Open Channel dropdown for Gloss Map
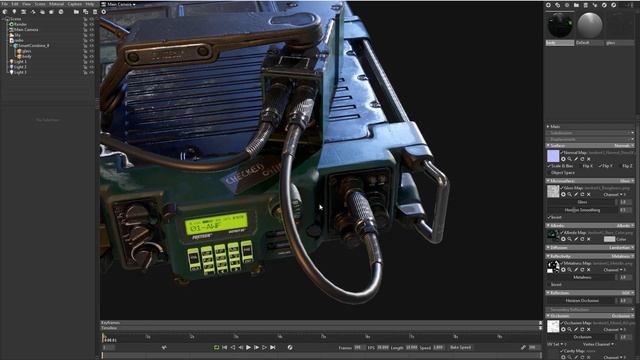640x360 pixels. [614, 195]
